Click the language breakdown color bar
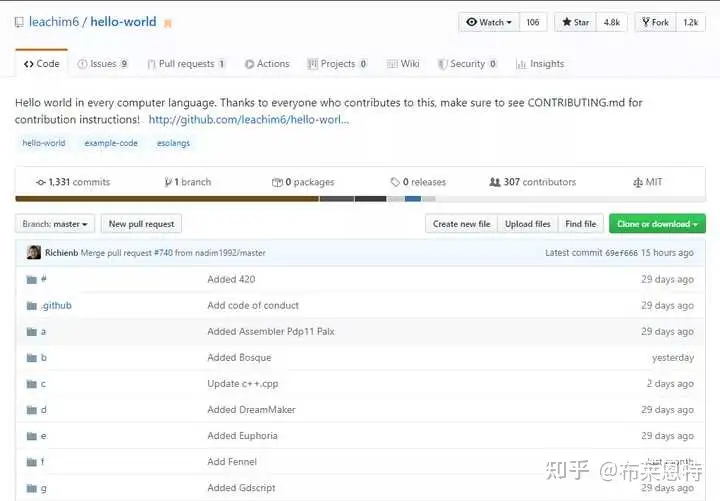720x501 pixels. point(360,199)
